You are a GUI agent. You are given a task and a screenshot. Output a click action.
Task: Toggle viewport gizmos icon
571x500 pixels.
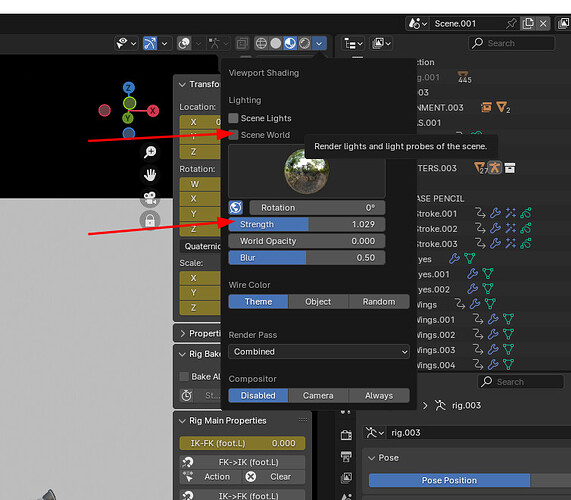150,43
